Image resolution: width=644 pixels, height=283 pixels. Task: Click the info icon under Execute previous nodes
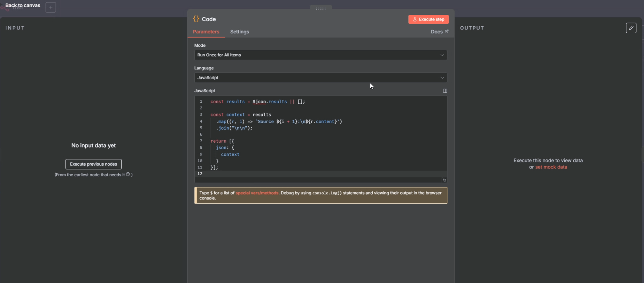click(128, 175)
